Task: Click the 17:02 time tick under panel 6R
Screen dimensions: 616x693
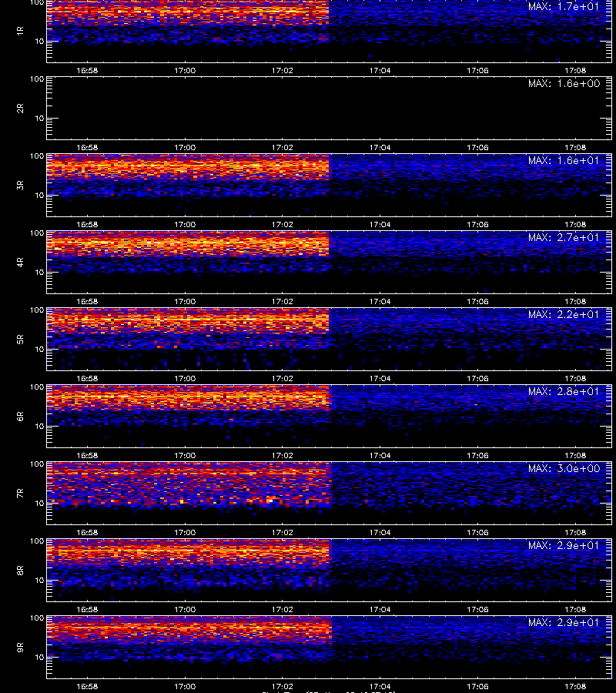Action: 283,455
